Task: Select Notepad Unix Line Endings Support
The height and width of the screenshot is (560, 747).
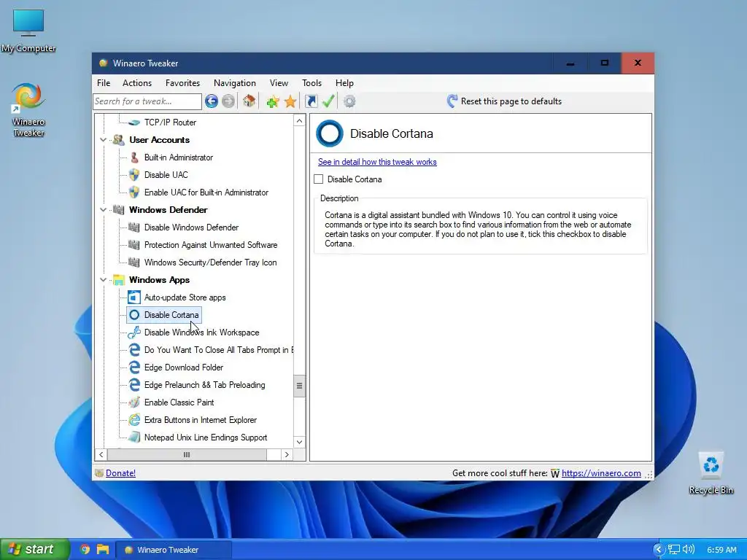Action: tap(205, 437)
